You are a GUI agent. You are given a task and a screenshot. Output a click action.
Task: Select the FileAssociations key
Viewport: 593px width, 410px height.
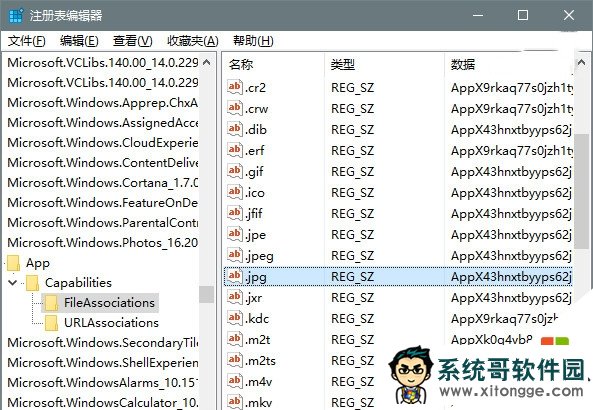(109, 303)
